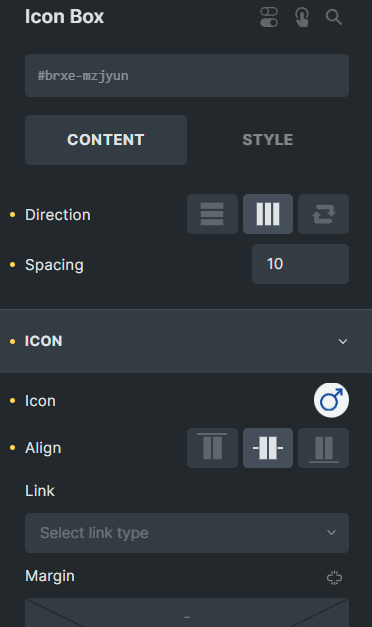Set direction to vertical stacked rows
The width and height of the screenshot is (372, 627).
pos(212,214)
